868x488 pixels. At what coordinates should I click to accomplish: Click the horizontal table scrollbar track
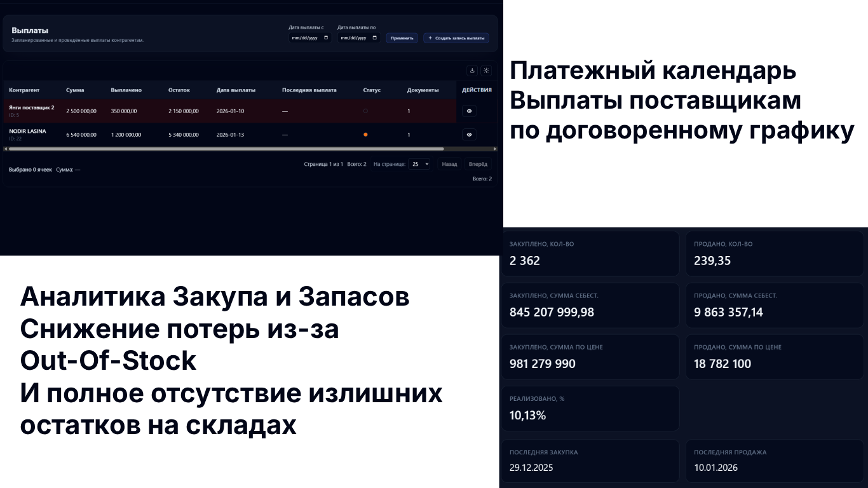coord(470,149)
